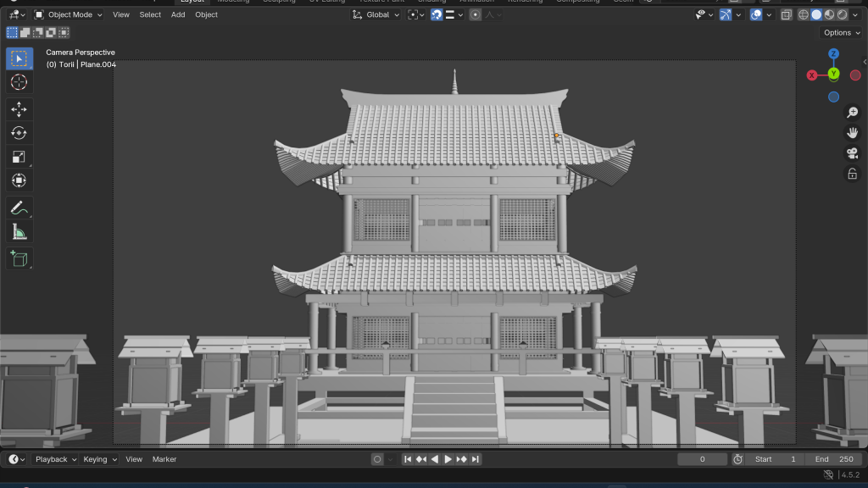Toggle camera view with the camera icon
This screenshot has height=488, width=868.
coord(852,153)
